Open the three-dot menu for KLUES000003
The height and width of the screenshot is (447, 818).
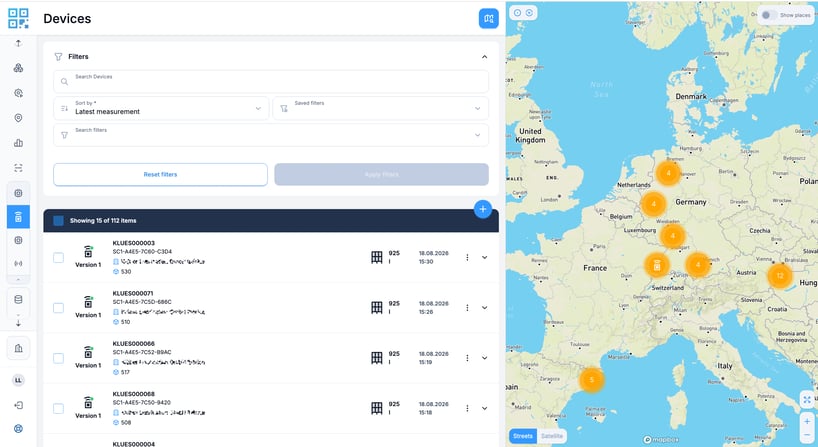[x=467, y=257]
